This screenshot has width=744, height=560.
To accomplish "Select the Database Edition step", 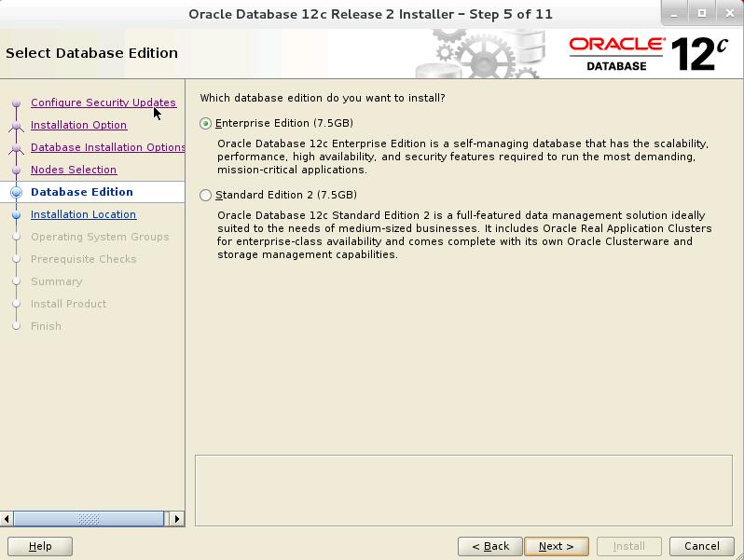I will pyautogui.click(x=82, y=192).
